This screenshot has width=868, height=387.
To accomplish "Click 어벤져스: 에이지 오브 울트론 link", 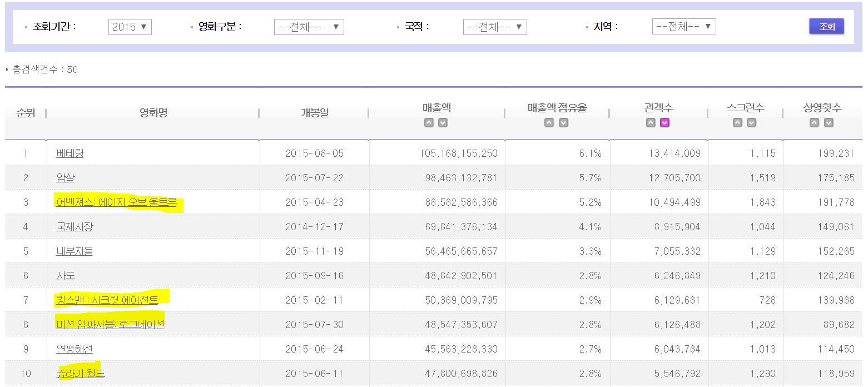I will pyautogui.click(x=116, y=202).
